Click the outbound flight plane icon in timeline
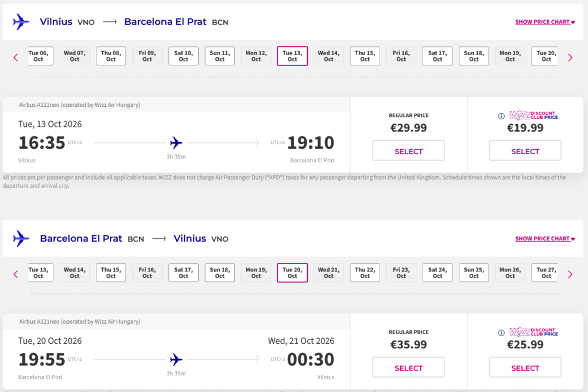 click(x=176, y=142)
